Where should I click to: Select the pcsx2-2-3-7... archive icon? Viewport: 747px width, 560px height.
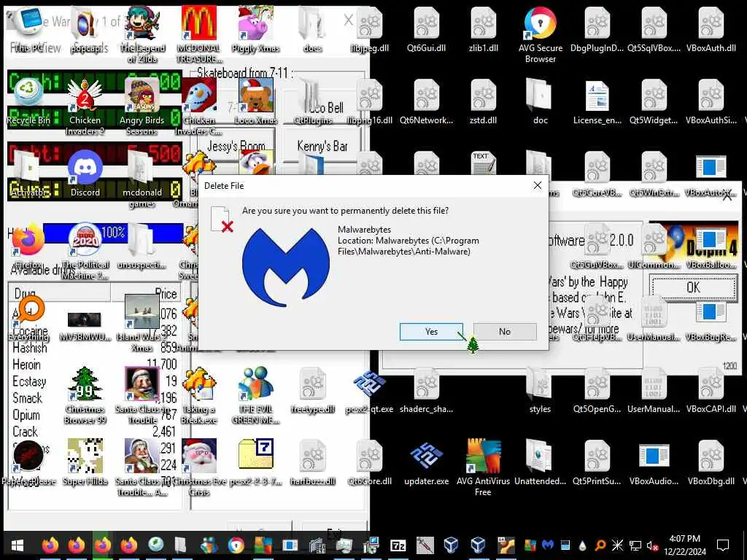(x=256, y=462)
